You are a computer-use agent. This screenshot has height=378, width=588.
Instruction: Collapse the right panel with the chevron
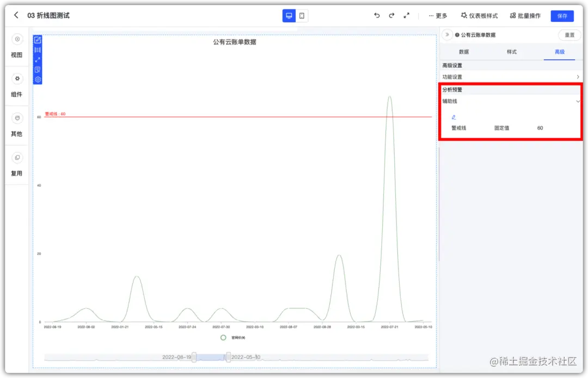(447, 35)
